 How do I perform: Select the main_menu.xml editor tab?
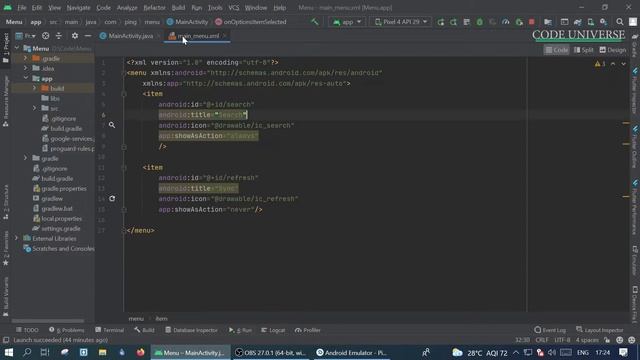[x=198, y=36]
